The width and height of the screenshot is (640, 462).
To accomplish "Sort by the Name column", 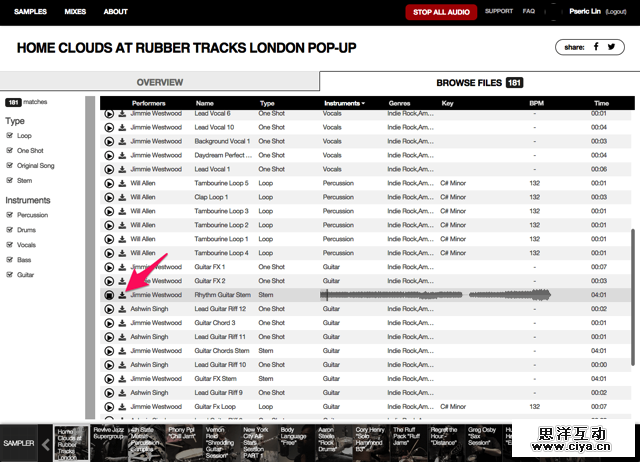I will 204,103.
